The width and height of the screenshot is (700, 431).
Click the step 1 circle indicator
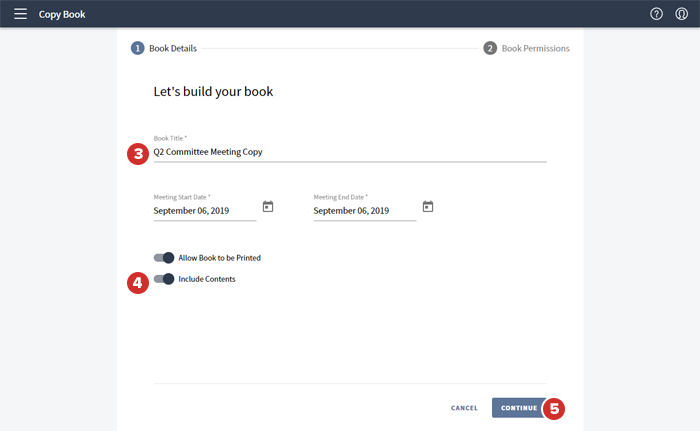(x=138, y=48)
